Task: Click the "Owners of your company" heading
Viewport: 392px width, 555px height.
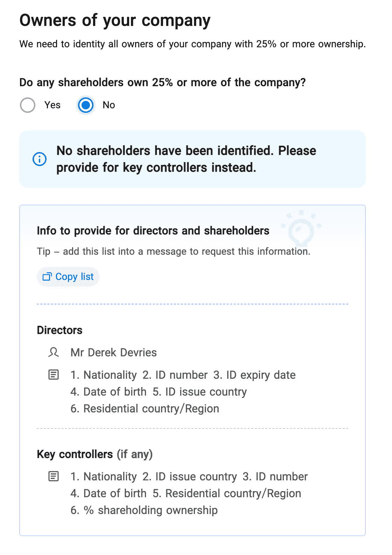Action: click(115, 20)
